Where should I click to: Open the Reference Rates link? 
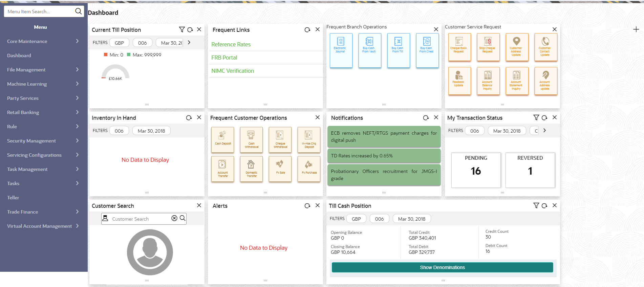[231, 44]
